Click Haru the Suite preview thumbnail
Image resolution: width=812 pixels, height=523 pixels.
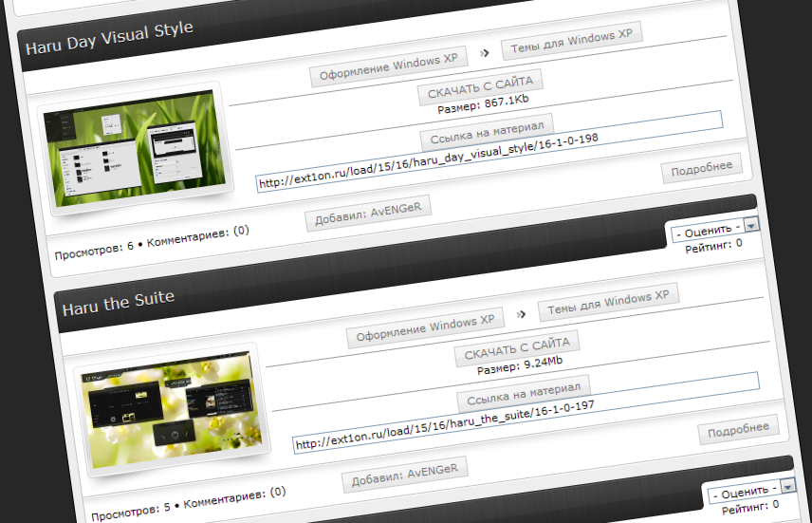coord(171,404)
